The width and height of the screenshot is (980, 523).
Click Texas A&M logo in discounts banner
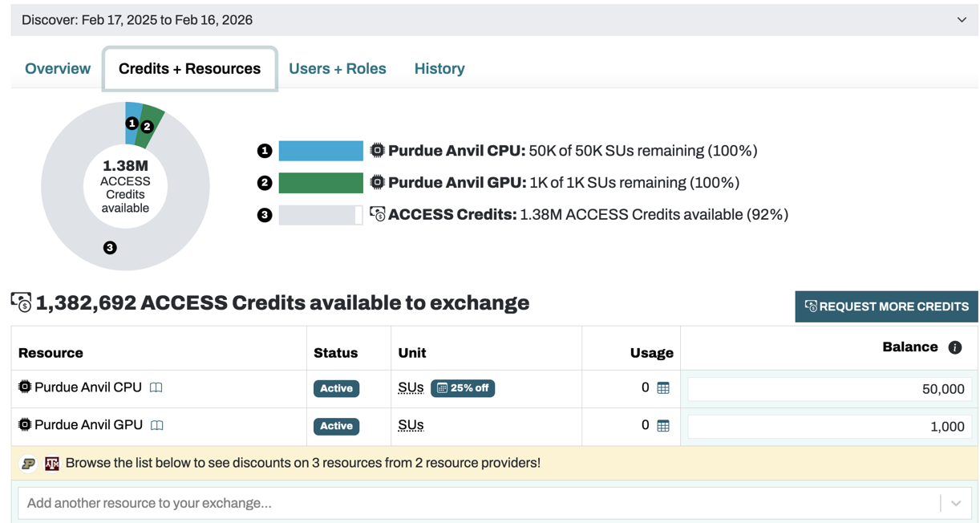[52, 464]
